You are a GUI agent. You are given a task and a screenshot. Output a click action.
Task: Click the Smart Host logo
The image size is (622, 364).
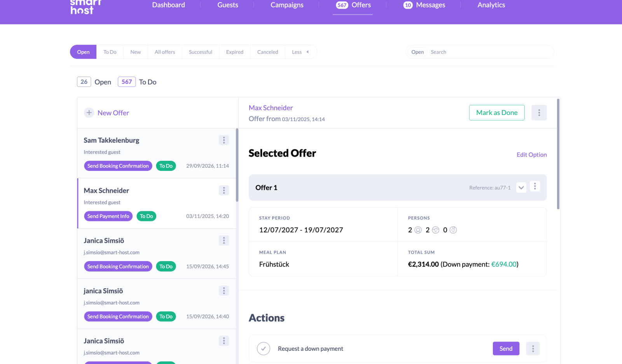86,7
